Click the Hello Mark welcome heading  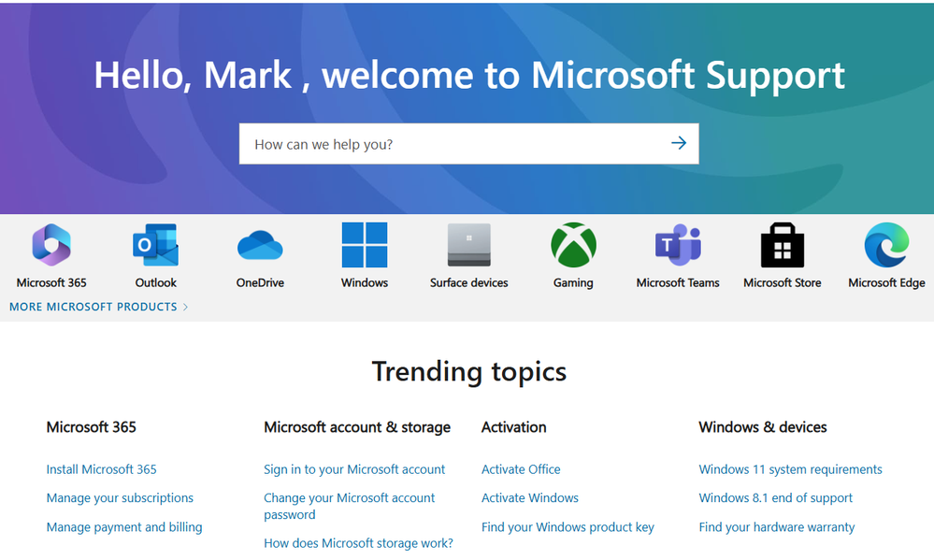pos(468,76)
